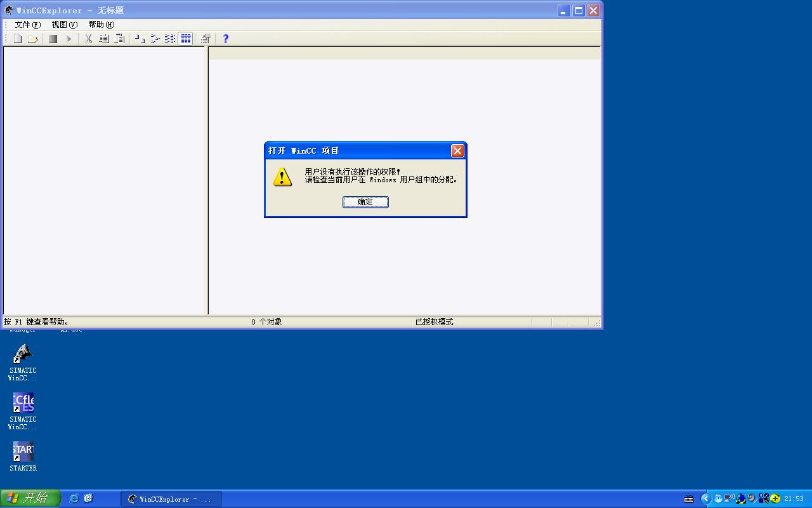Open the SIMATIC WinCC Explorer desktop shortcut

tap(23, 363)
